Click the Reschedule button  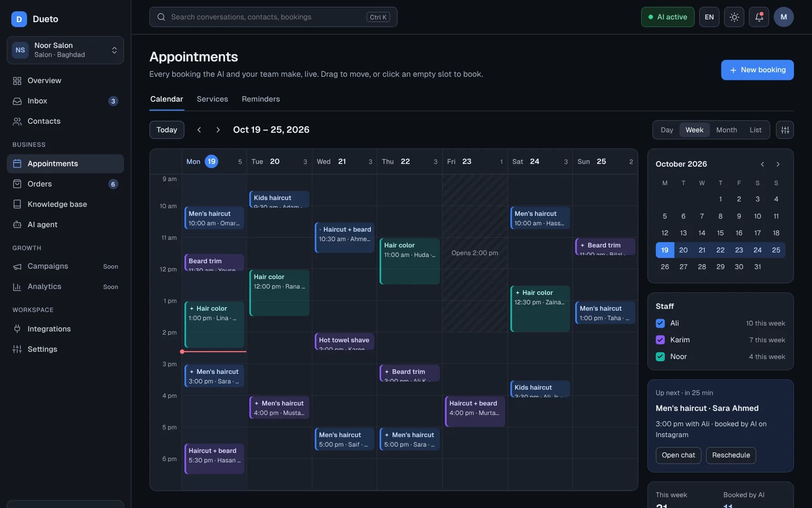731,455
